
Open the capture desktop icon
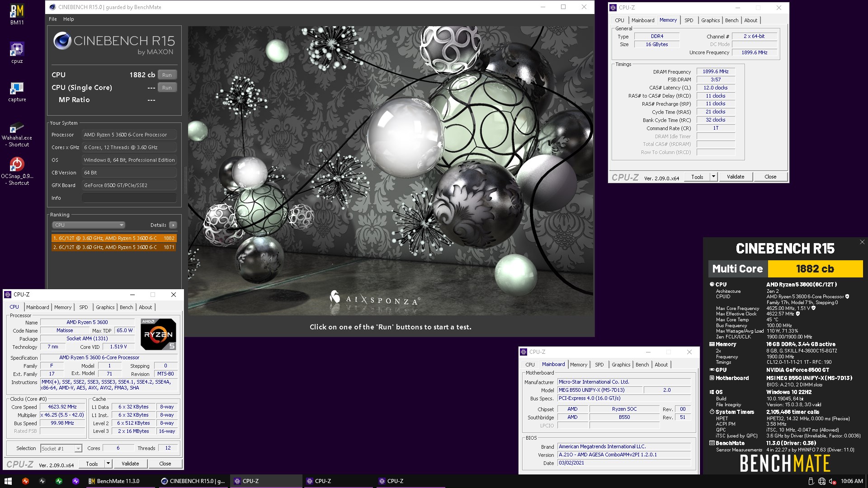click(x=17, y=91)
